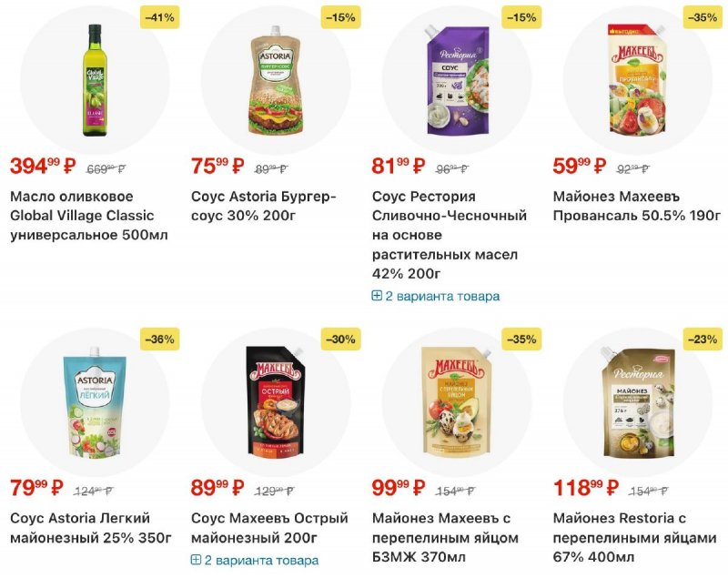This screenshot has width=728, height=578.
Task: Click the plus icon beside Ресторія sauce variants
Action: click(x=377, y=296)
